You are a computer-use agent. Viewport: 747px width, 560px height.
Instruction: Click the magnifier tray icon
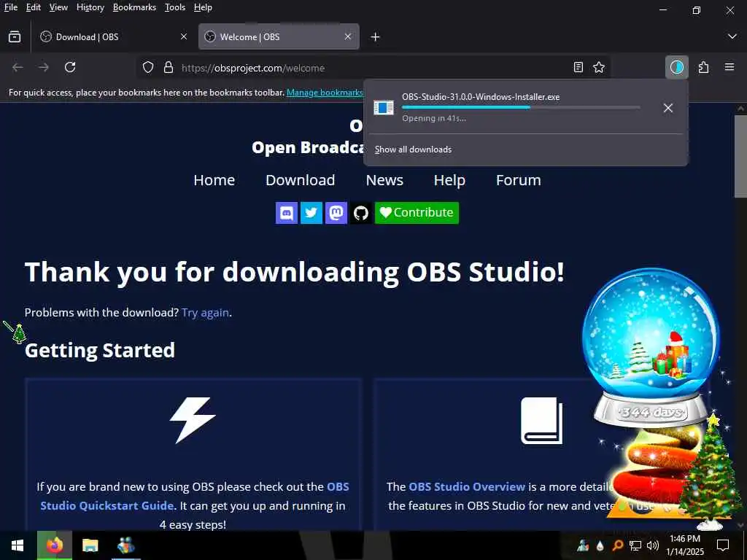click(x=617, y=545)
